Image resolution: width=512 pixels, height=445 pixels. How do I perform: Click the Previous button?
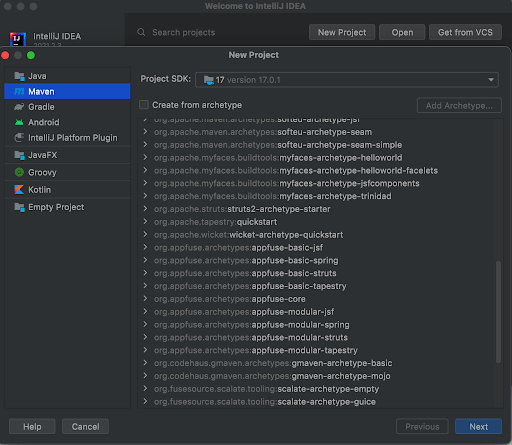click(x=422, y=427)
